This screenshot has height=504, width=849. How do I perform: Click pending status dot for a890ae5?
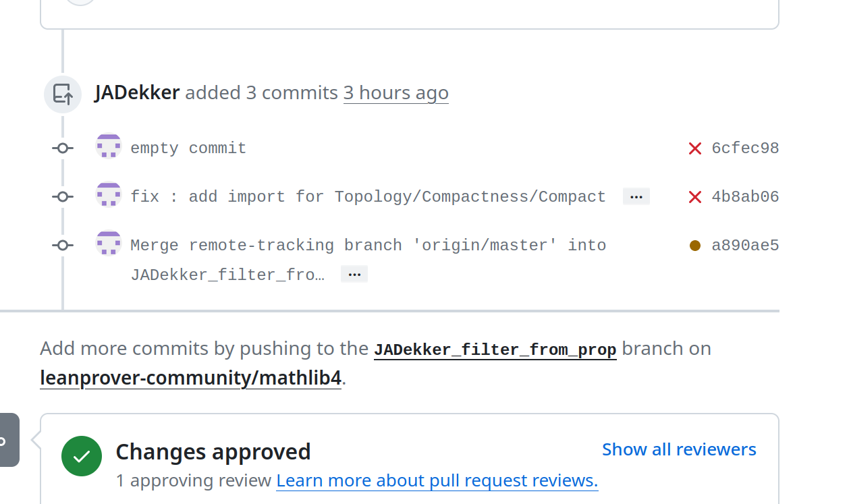(x=695, y=246)
